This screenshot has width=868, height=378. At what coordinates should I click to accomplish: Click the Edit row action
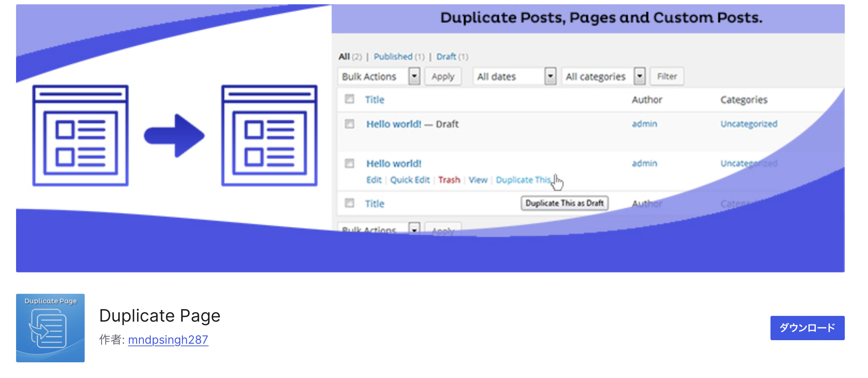[374, 180]
